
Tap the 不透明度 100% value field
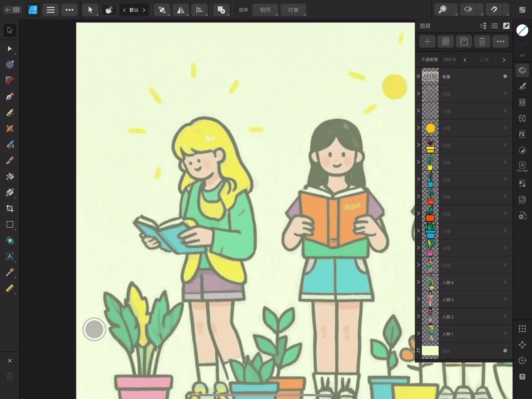(x=449, y=59)
